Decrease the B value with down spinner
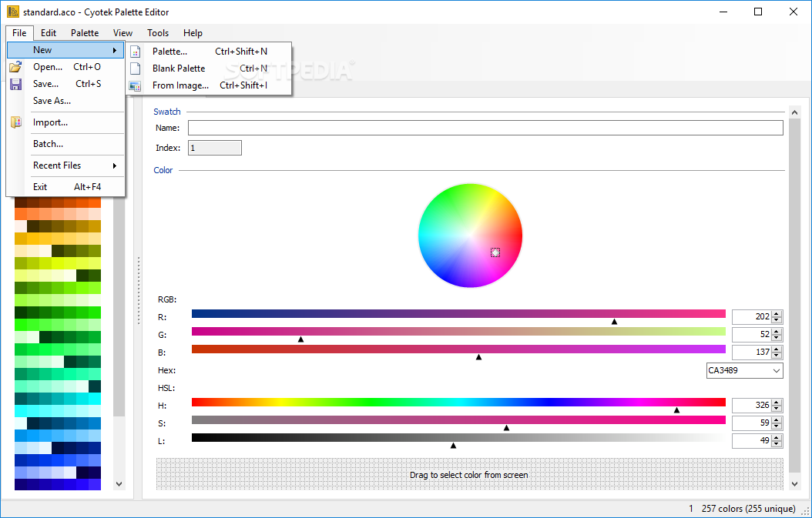812x518 pixels. (x=777, y=356)
